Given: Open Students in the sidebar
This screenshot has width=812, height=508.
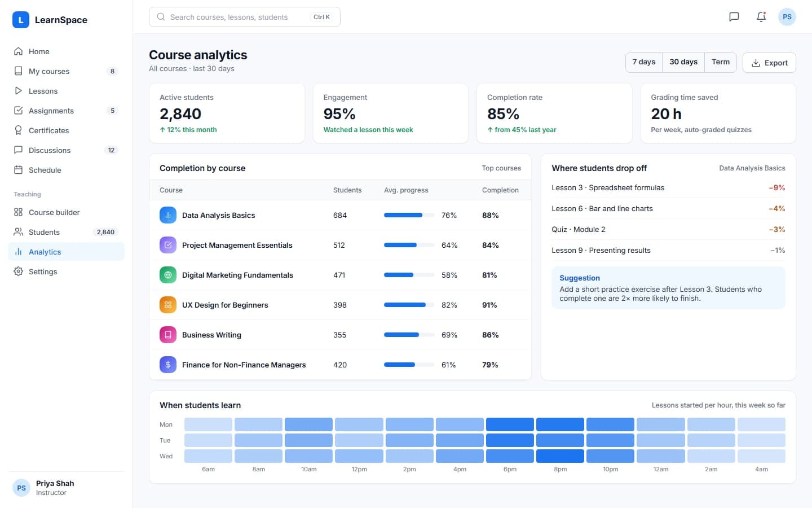Looking at the screenshot, I should [x=66, y=232].
